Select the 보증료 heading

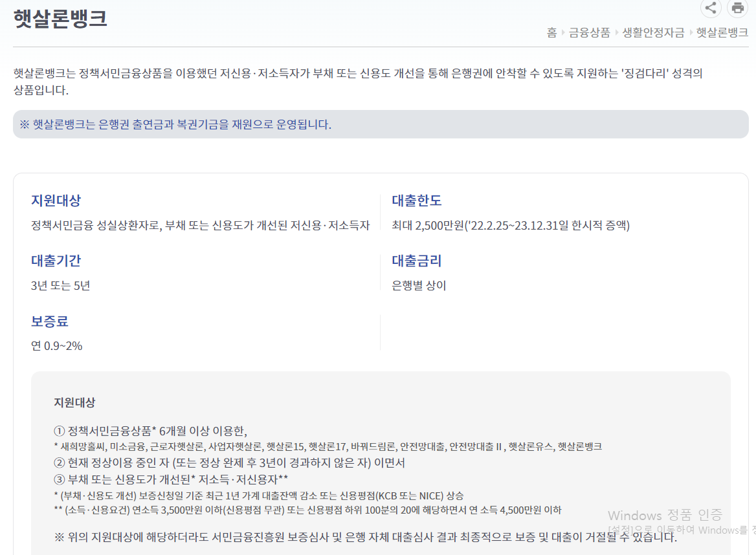(50, 321)
